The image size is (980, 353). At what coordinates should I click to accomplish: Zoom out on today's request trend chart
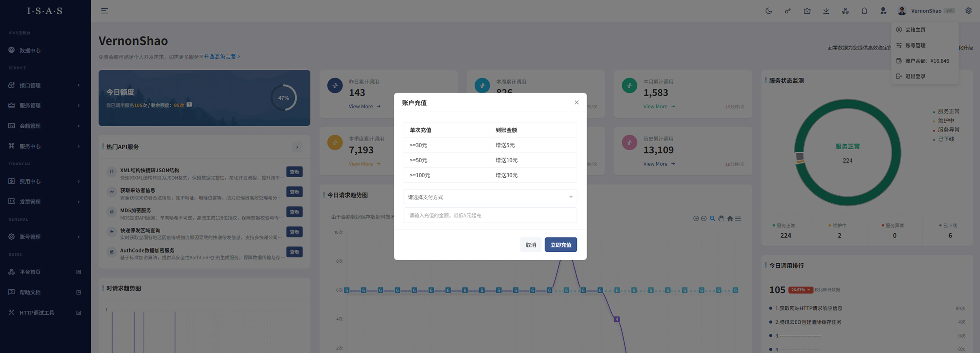coord(704,218)
